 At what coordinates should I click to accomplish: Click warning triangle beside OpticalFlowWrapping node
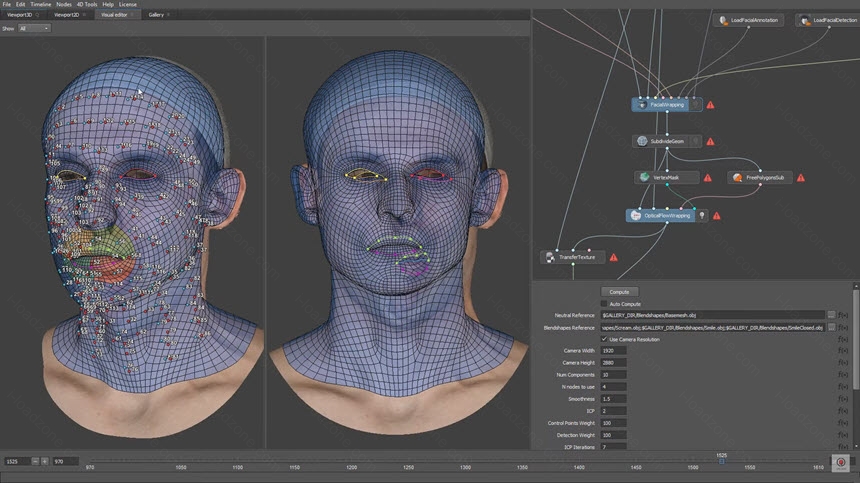pos(717,216)
